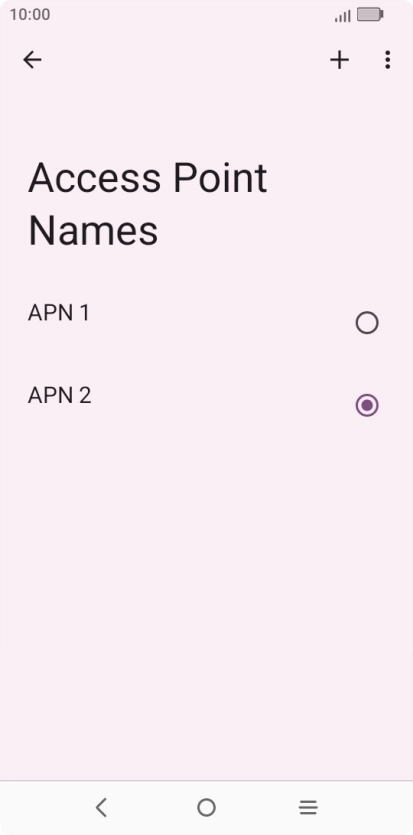413x835 pixels.
Task: Return to the previous settings screen
Action: pyautogui.click(x=32, y=60)
